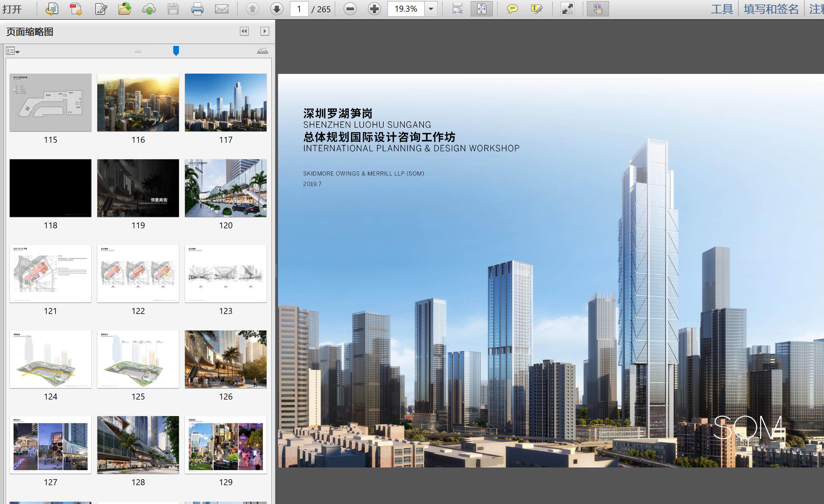Image resolution: width=824 pixels, height=504 pixels.
Task: Go to next page arrow
Action: (x=277, y=9)
